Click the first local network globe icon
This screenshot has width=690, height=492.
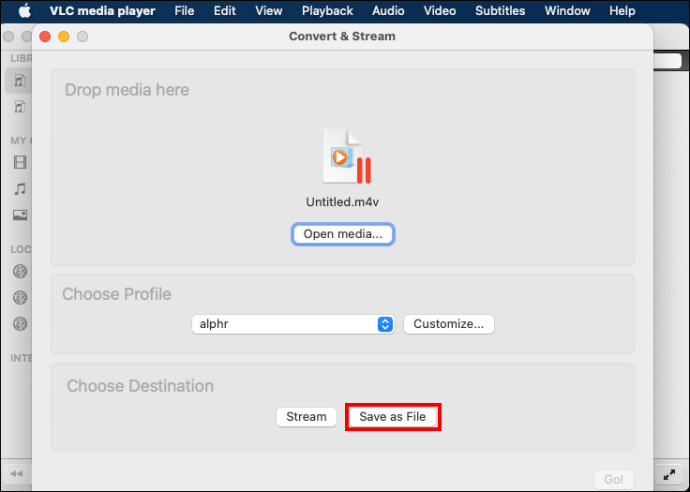(x=19, y=270)
